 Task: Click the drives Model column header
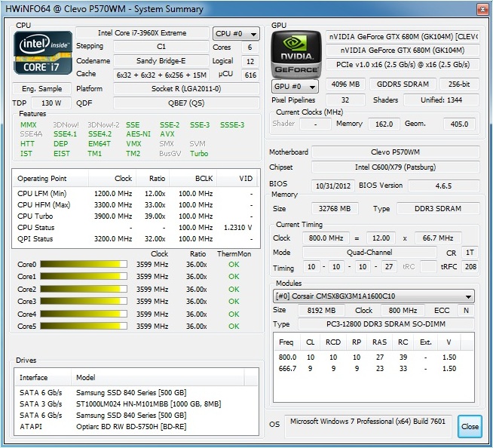pyautogui.click(x=158, y=377)
